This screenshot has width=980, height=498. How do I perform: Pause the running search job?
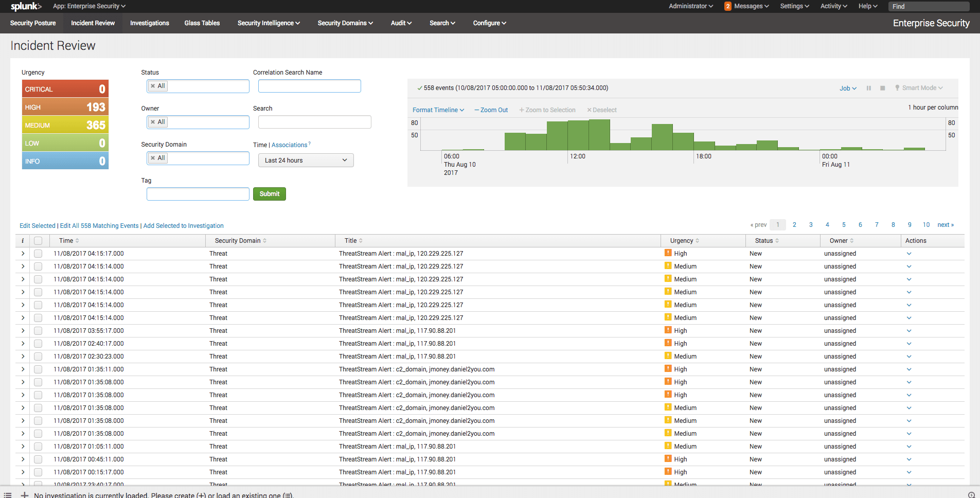click(868, 88)
